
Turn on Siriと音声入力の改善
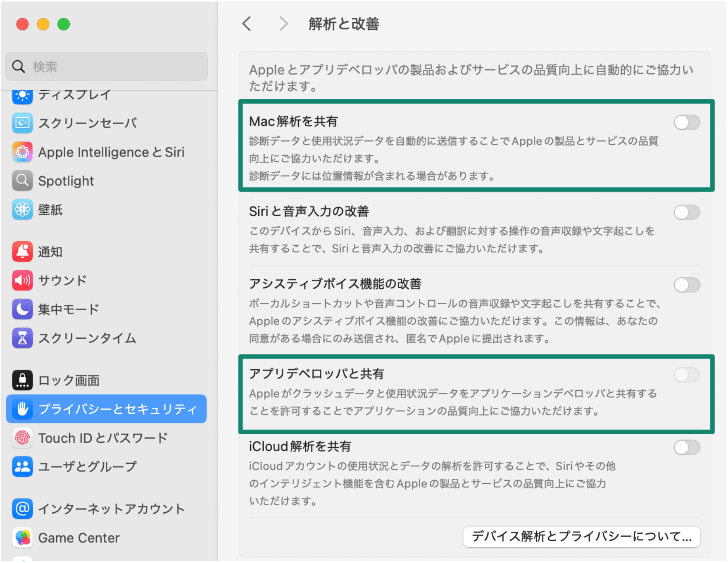(x=686, y=212)
